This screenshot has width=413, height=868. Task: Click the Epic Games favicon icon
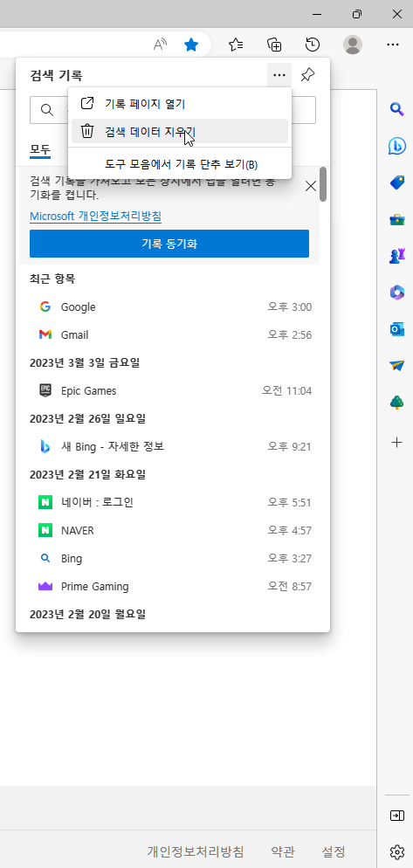pyautogui.click(x=45, y=391)
